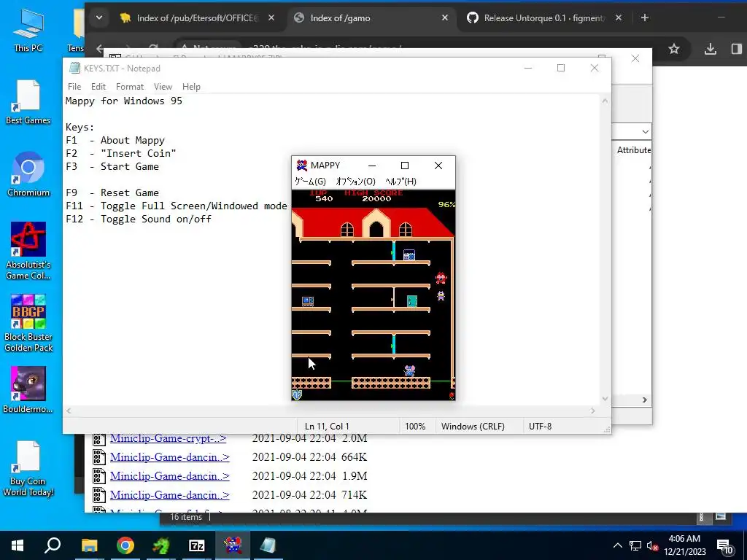Screen dimensions: 747x560
Task: Maximize the Mappy game window
Action: (x=404, y=166)
